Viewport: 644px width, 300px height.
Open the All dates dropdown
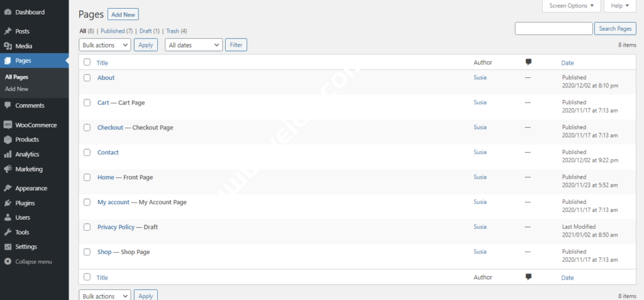(x=194, y=45)
